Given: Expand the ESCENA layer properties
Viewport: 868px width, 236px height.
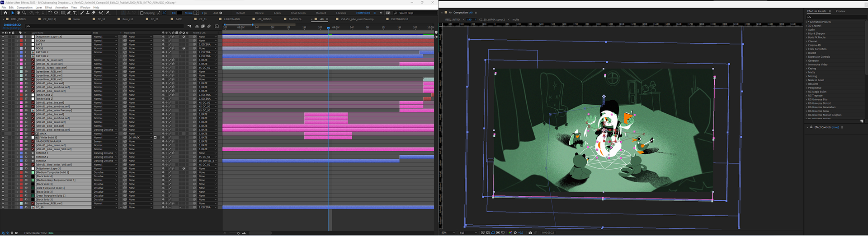Looking at the screenshot, I should [x=18, y=41].
